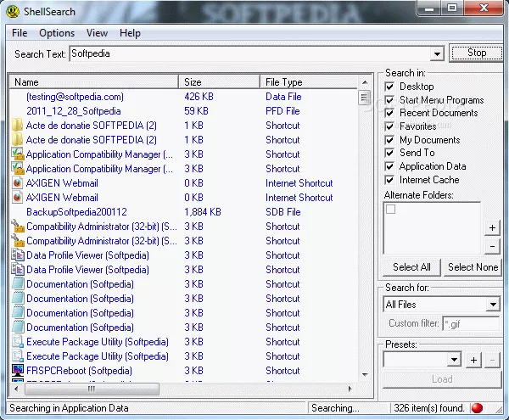Select the BackupSoftpedia200112 result
The image size is (509, 420).
[x=76, y=212]
